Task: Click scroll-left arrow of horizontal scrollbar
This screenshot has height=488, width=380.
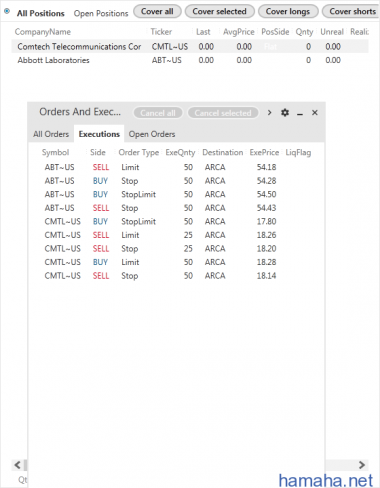Action: 18,465
